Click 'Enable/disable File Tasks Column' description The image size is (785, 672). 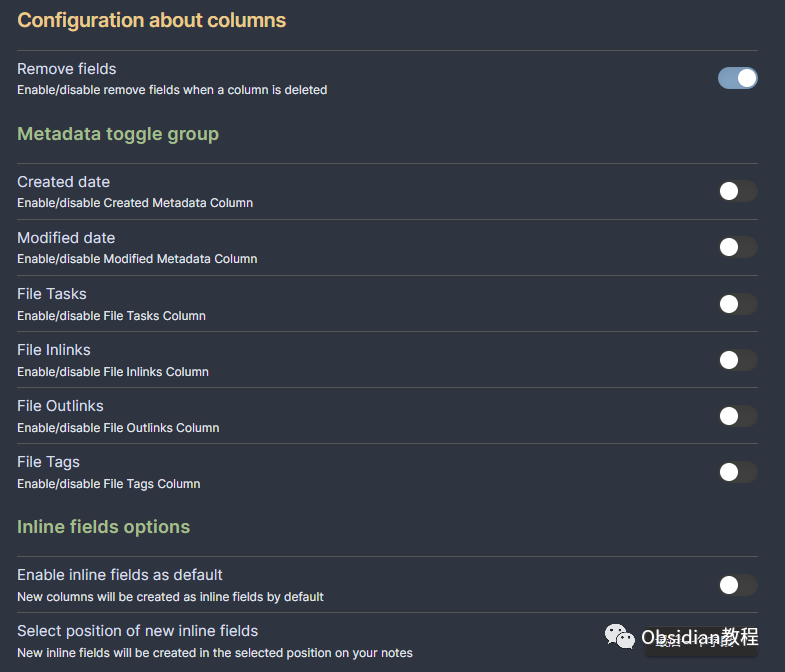point(112,316)
